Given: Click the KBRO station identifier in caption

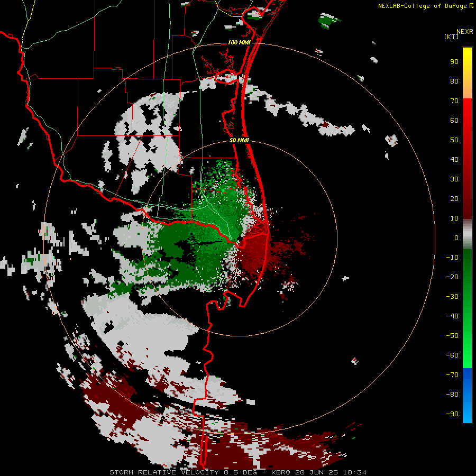Looking at the screenshot, I should pyautogui.click(x=280, y=472).
